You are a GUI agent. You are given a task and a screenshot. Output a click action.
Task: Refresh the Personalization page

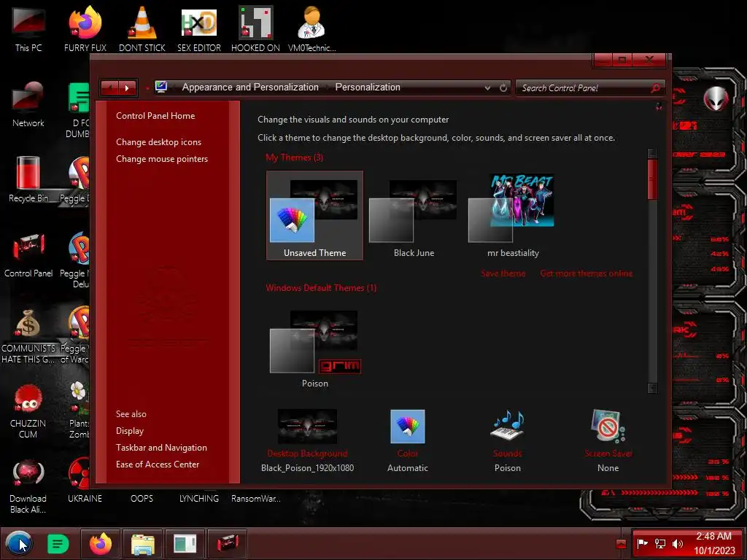pos(503,88)
